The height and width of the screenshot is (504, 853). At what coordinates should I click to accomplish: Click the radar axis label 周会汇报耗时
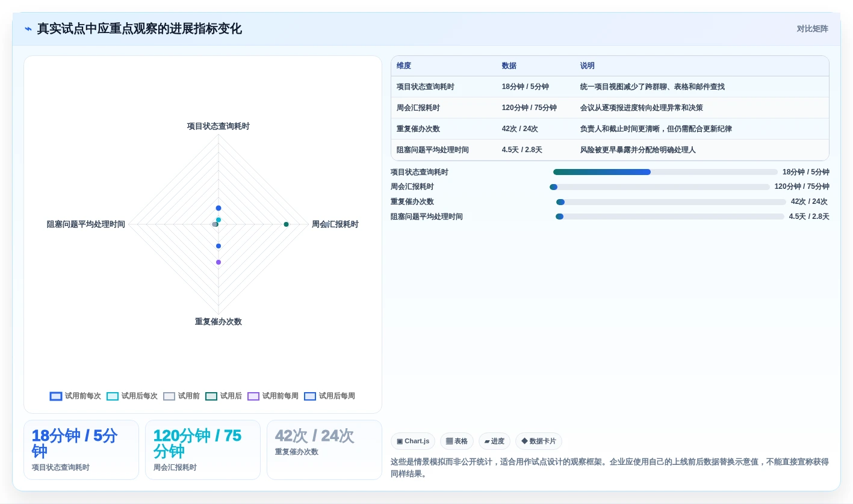[x=335, y=224]
